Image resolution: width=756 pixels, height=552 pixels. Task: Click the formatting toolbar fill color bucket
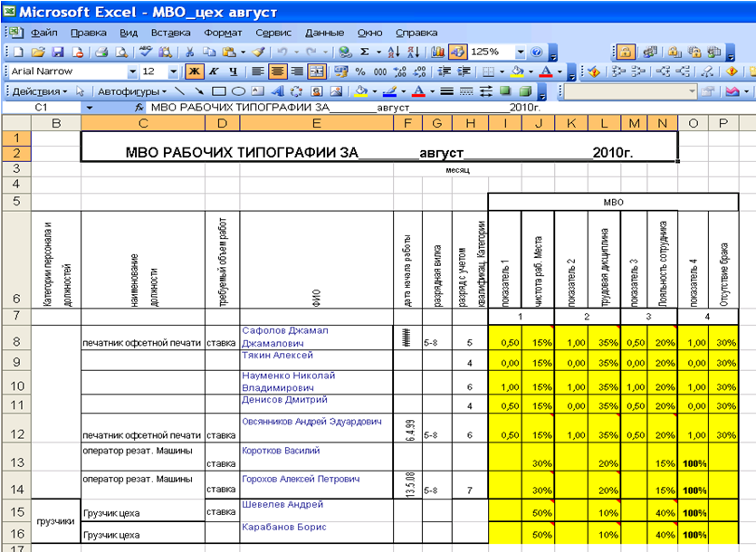[517, 71]
